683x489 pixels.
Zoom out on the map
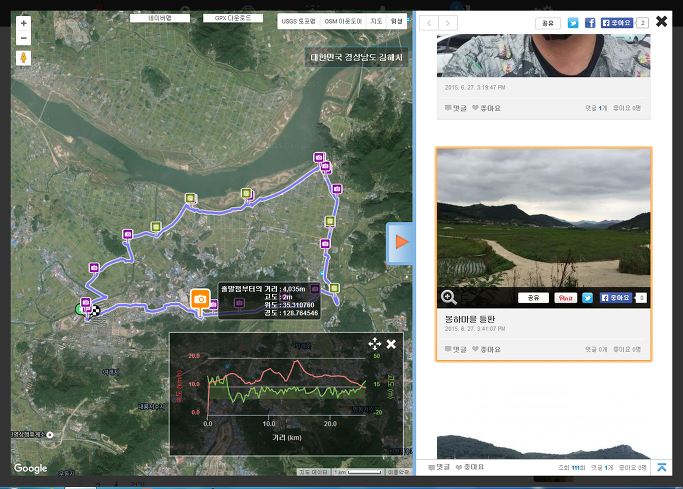(x=24, y=38)
